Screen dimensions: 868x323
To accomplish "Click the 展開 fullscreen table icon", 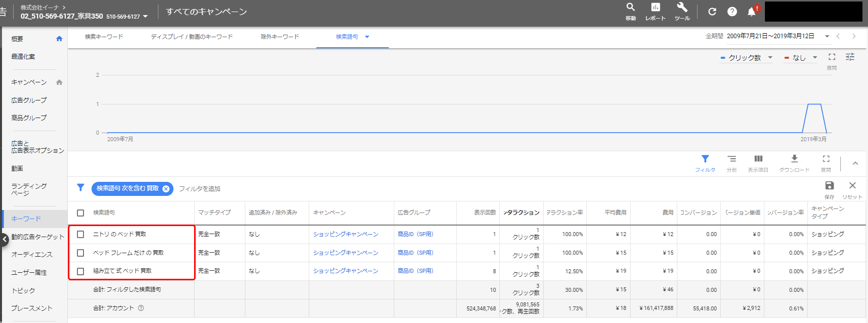I will pyautogui.click(x=826, y=159).
